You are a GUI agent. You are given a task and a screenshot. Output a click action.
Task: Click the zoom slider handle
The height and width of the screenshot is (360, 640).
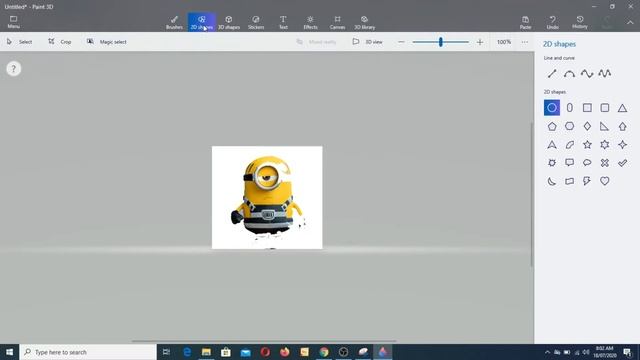pyautogui.click(x=441, y=42)
